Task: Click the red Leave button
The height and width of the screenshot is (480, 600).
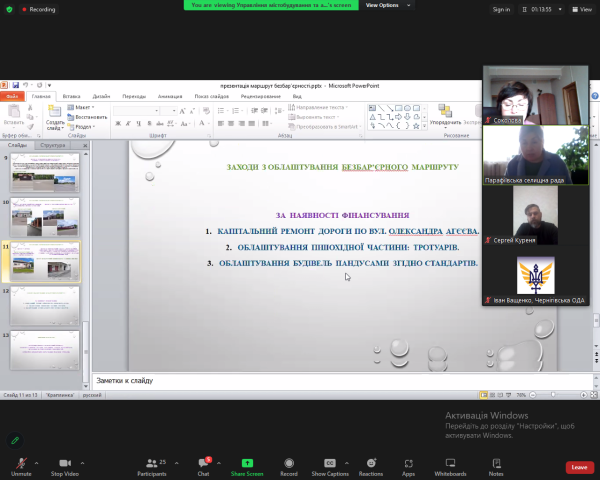Action: tap(579, 467)
